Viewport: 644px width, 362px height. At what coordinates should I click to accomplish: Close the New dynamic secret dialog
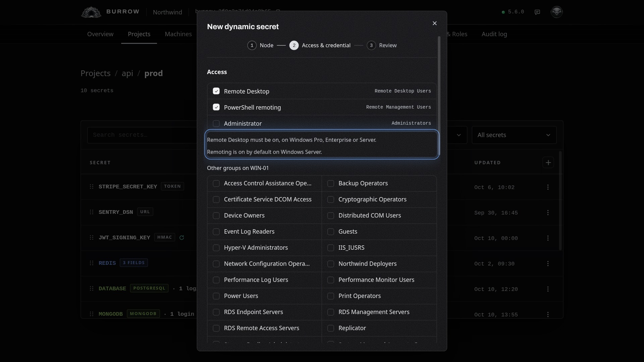435,23
